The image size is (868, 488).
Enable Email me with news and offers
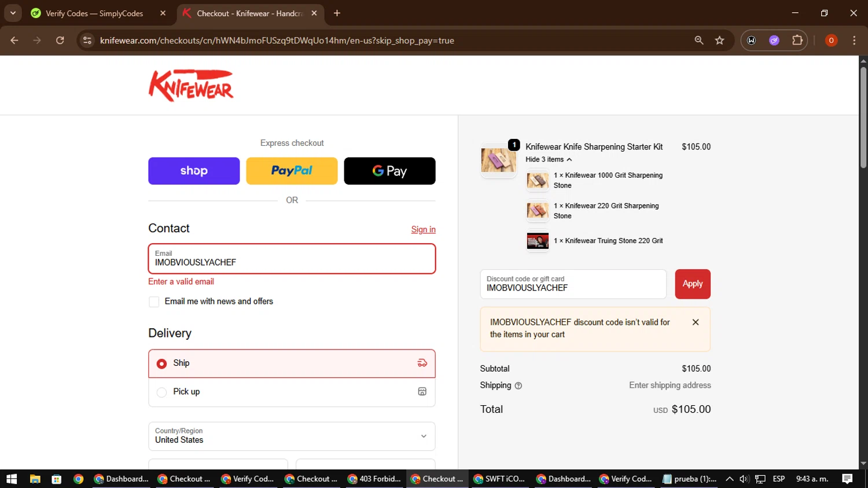click(154, 302)
